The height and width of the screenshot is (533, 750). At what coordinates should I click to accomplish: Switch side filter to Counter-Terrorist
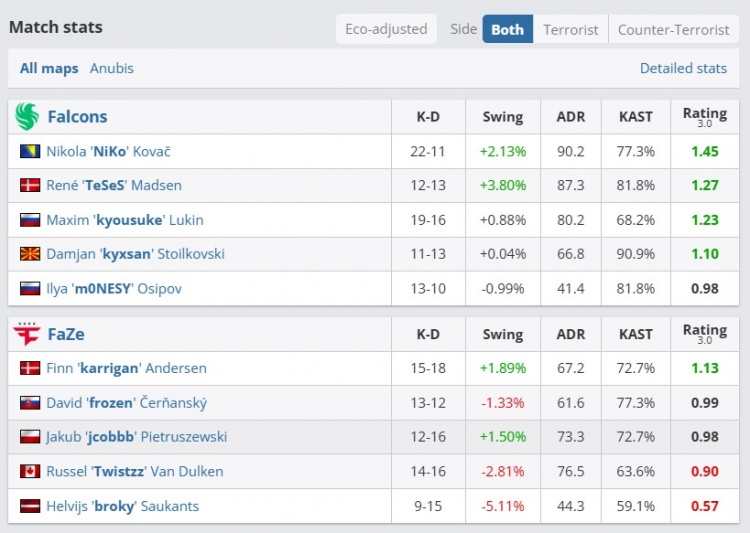point(673,29)
